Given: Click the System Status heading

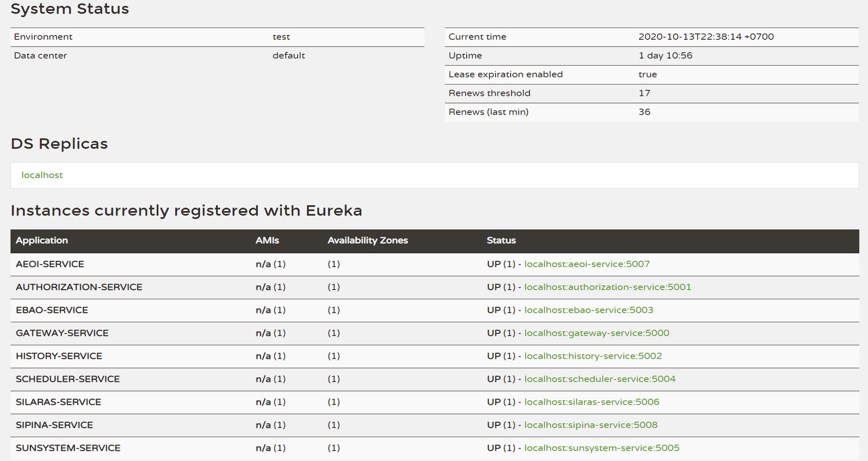Looking at the screenshot, I should pos(70,9).
